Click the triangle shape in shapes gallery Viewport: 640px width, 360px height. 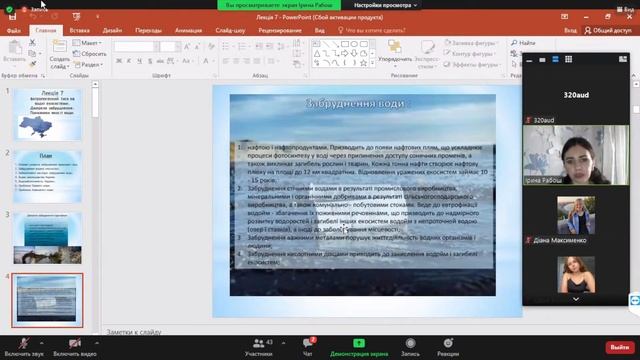click(317, 53)
